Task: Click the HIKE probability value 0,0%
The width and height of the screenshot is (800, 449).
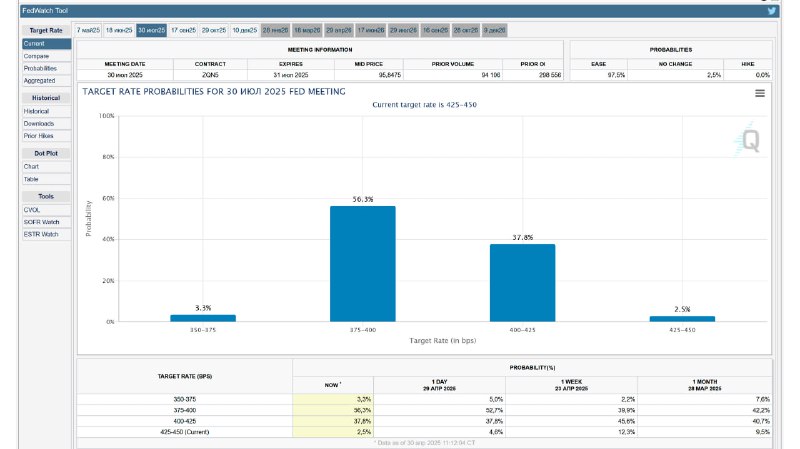Action: click(x=762, y=75)
